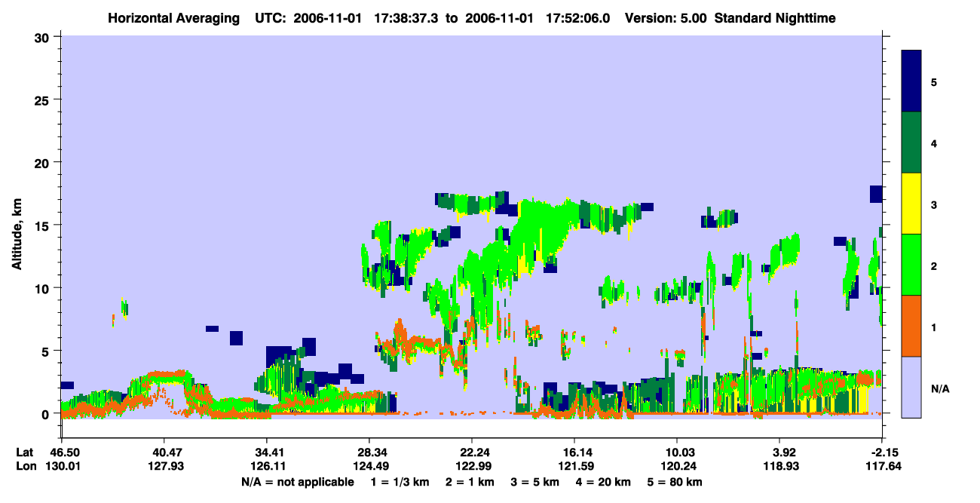This screenshot has width=980, height=503.
Task: Click the '3 = 5 km' legend text
Action: tap(535, 481)
